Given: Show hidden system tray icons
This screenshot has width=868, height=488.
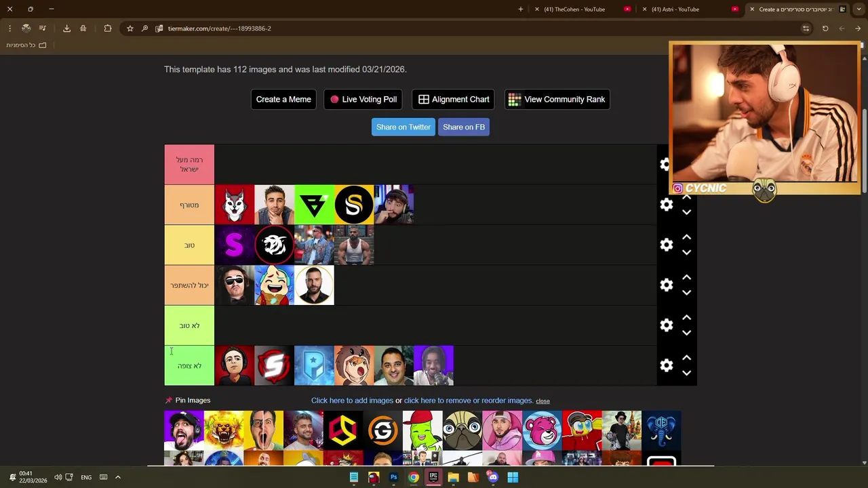Looking at the screenshot, I should [x=117, y=477].
